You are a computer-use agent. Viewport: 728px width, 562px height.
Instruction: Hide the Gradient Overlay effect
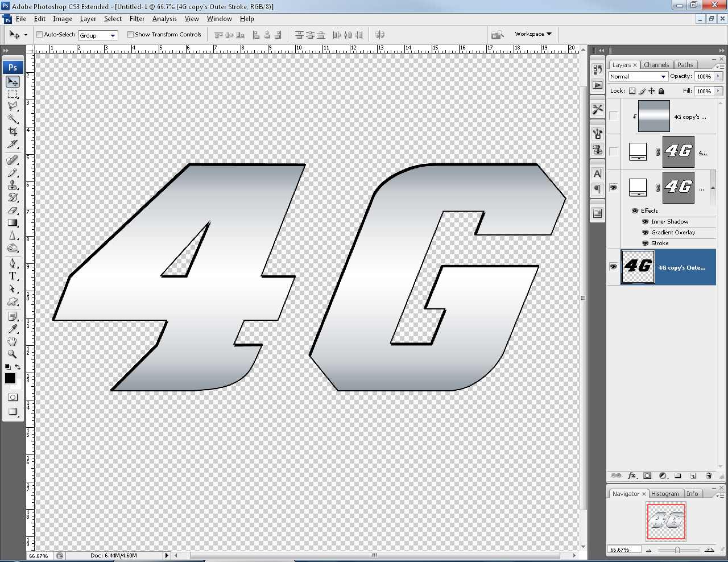click(x=645, y=232)
